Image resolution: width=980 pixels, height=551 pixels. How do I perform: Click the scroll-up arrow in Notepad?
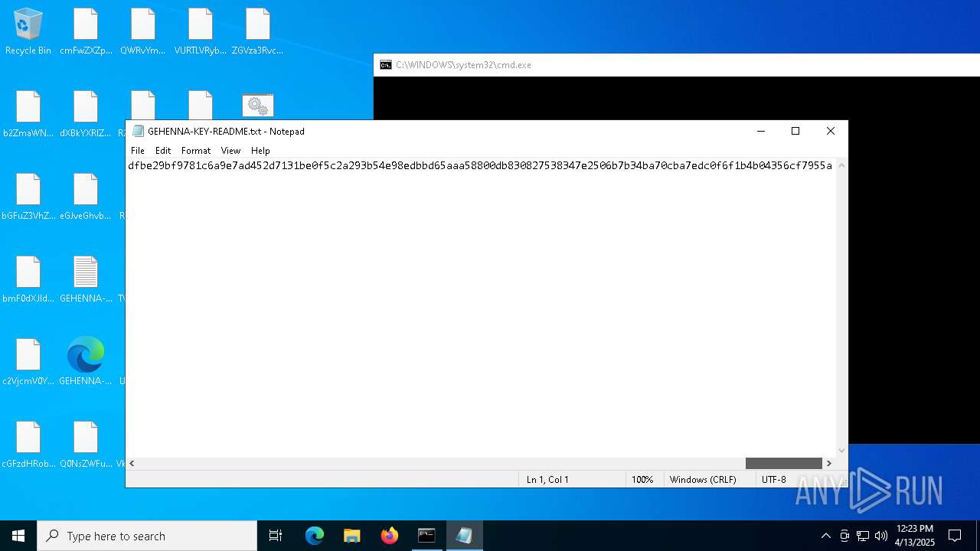(841, 165)
